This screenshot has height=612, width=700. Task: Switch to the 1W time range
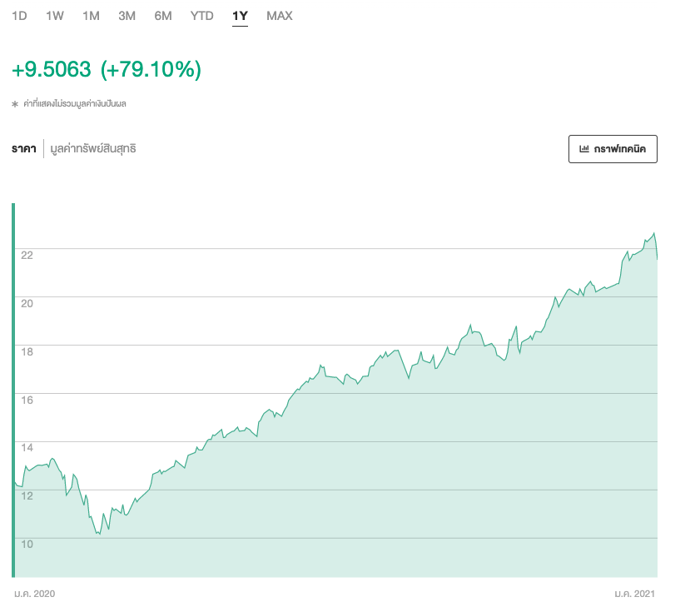55,16
